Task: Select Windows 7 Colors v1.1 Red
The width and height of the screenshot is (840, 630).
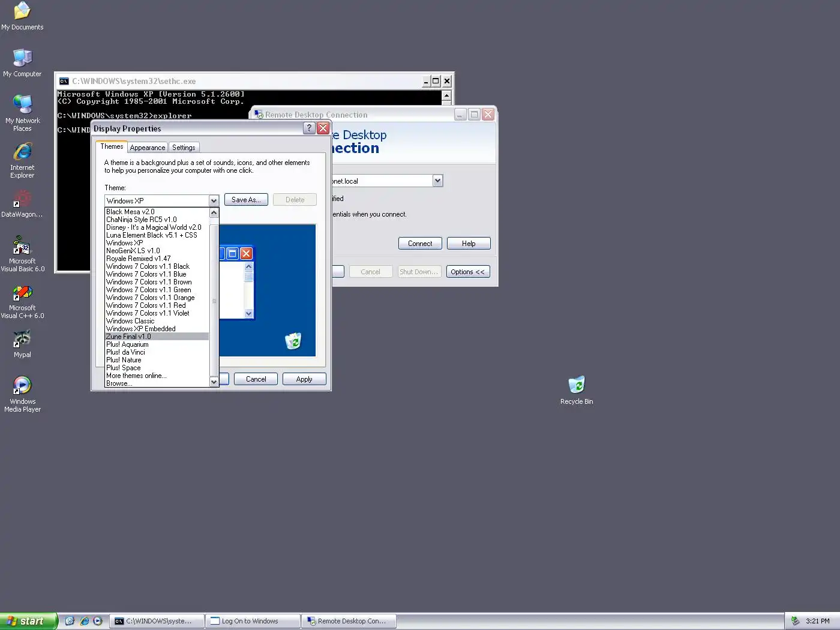Action: click(157, 305)
